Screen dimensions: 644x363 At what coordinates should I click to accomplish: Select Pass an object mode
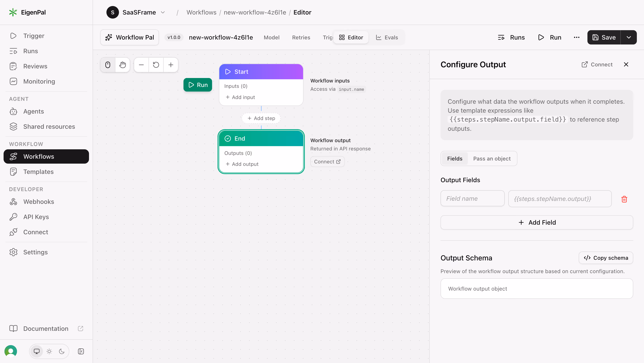tap(491, 158)
